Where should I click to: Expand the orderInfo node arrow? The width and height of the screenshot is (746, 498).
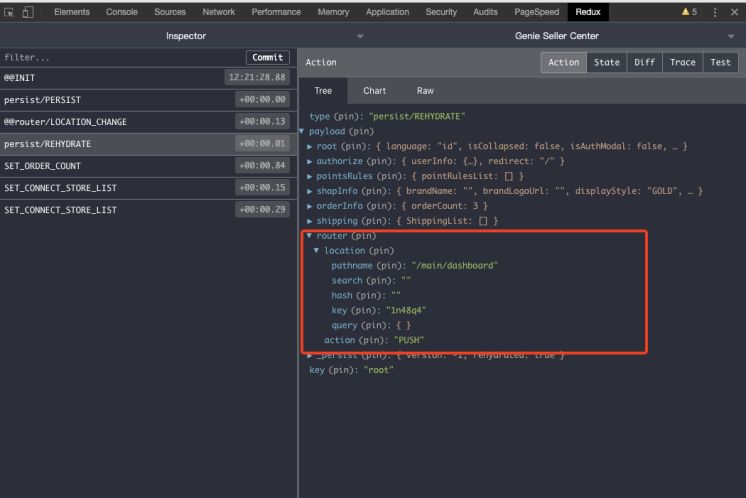click(x=309, y=206)
